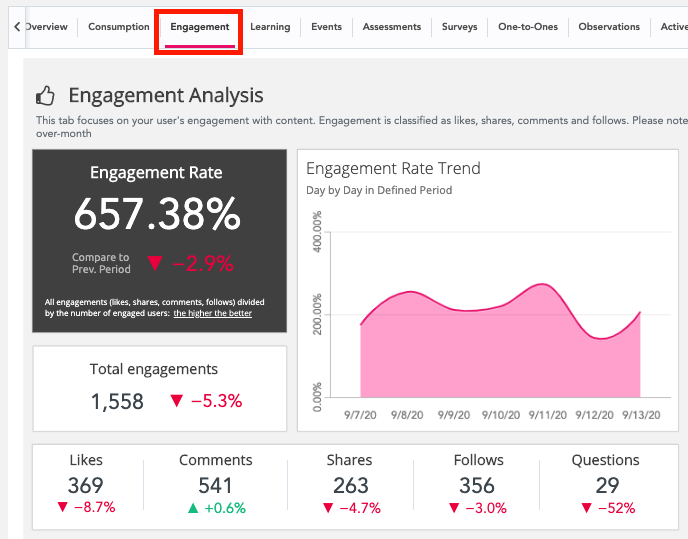Click the pink trend area near 9/11/20
Image resolution: width=688 pixels, height=539 pixels.
pos(543,340)
